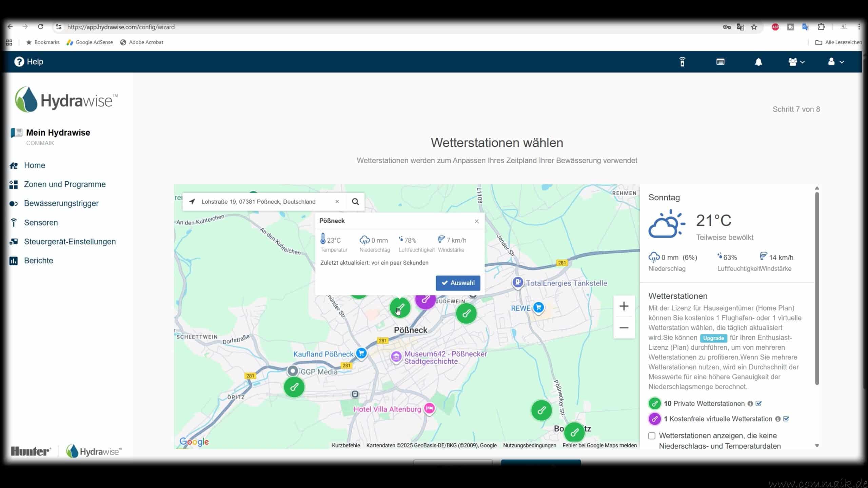Screen dimensions: 868x488
Task: Go back in the browser
Action: pos(10,27)
